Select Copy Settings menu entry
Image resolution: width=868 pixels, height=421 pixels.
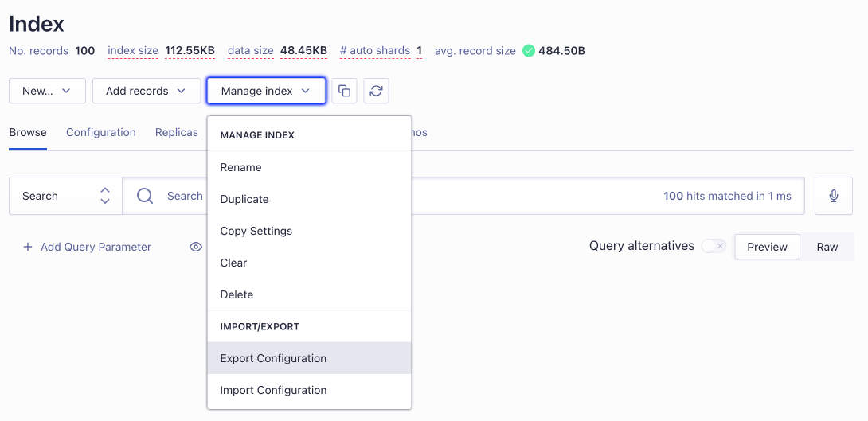pos(310,231)
